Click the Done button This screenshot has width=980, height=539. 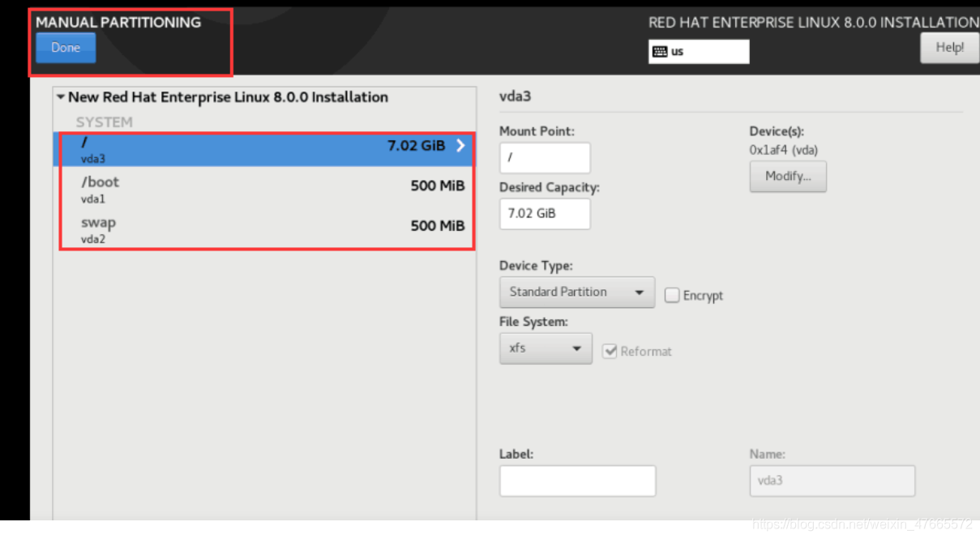[66, 48]
